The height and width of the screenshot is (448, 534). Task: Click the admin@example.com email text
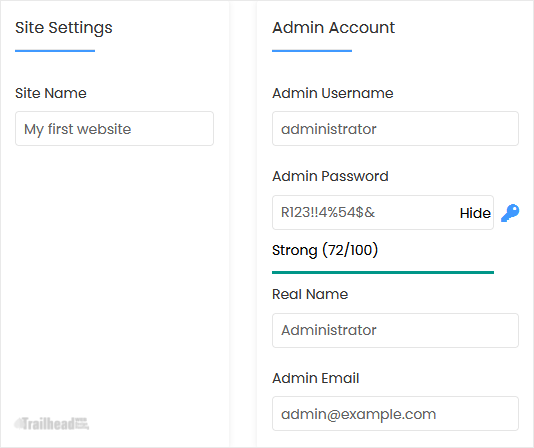click(x=359, y=415)
